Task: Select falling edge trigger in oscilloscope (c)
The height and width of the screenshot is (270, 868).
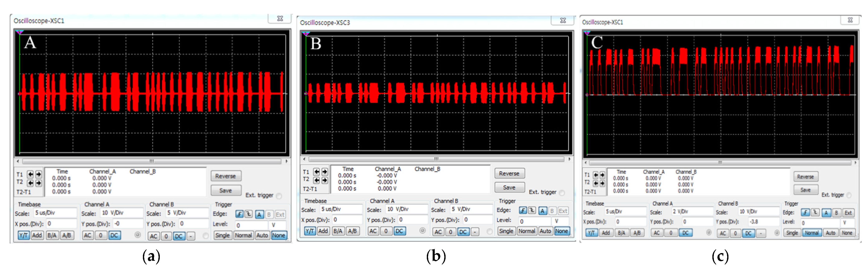Action: [x=815, y=212]
